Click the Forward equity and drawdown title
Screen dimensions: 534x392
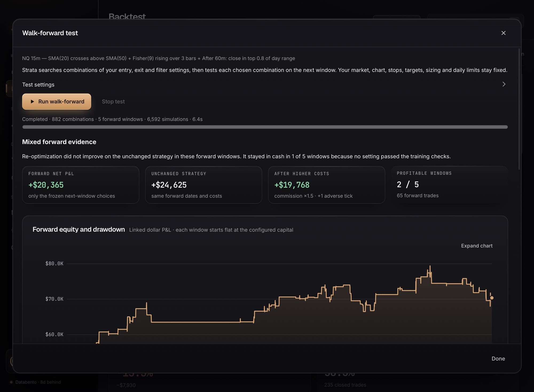pos(79,229)
